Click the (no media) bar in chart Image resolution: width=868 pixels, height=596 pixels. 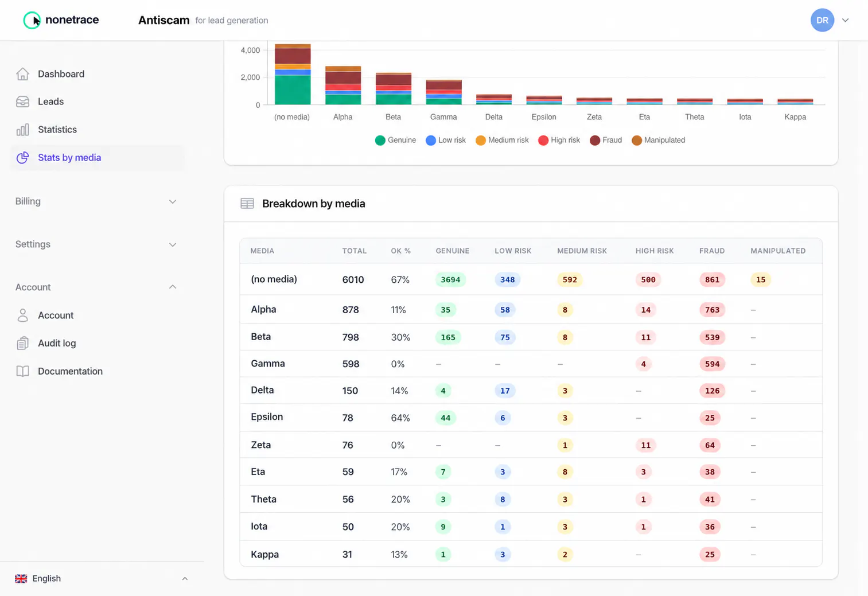point(293,75)
